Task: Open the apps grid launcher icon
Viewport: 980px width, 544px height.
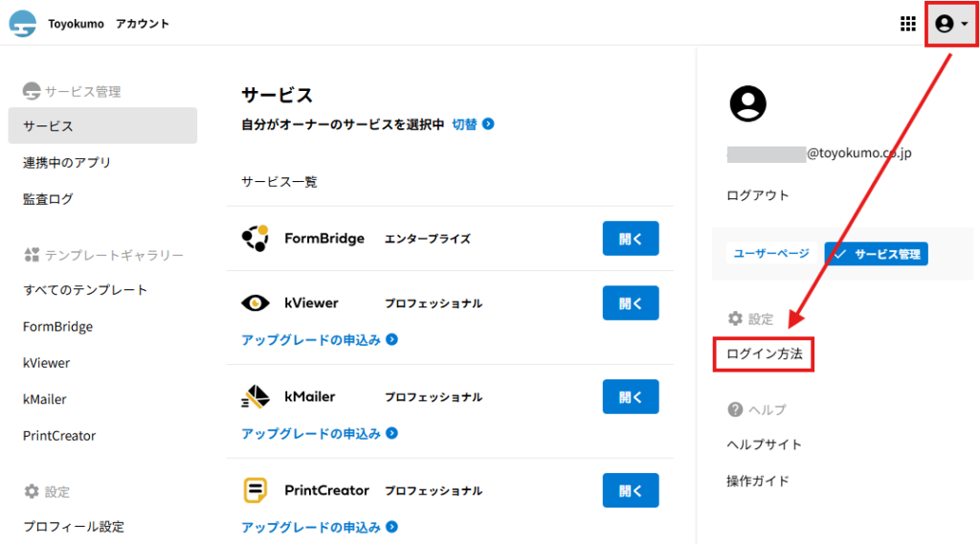Action: click(x=908, y=24)
